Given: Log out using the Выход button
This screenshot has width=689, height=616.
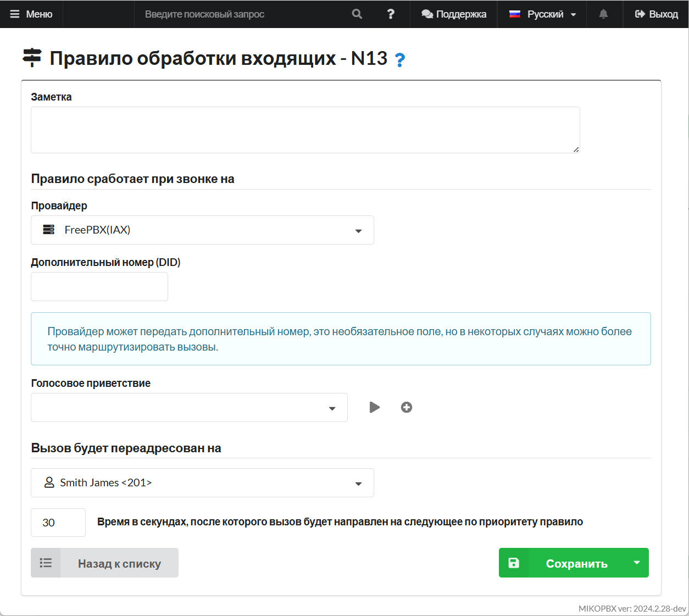Looking at the screenshot, I should pos(657,14).
